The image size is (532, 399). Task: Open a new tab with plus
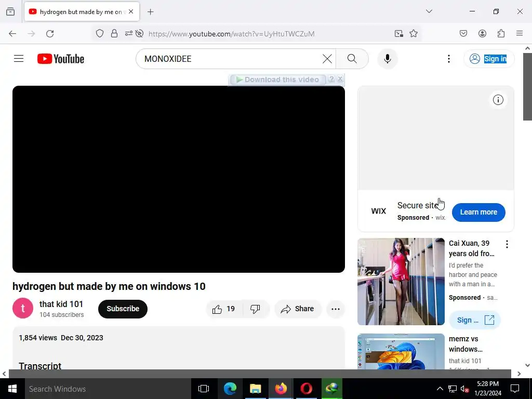tap(150, 12)
